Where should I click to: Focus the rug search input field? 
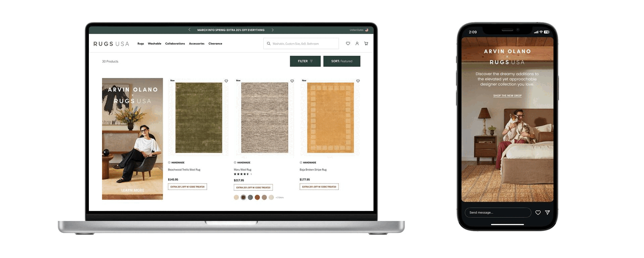(301, 44)
